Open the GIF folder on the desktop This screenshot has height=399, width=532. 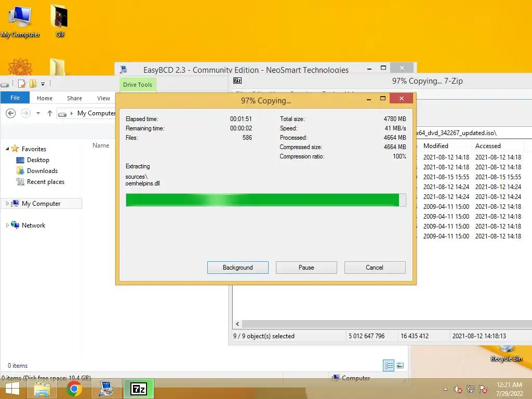pyautogui.click(x=60, y=21)
